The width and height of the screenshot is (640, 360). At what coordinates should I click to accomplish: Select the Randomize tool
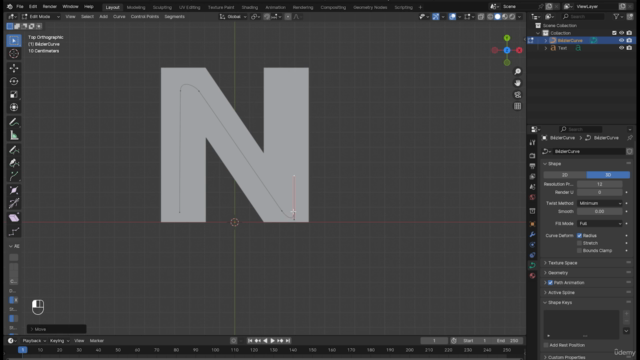[14, 232]
